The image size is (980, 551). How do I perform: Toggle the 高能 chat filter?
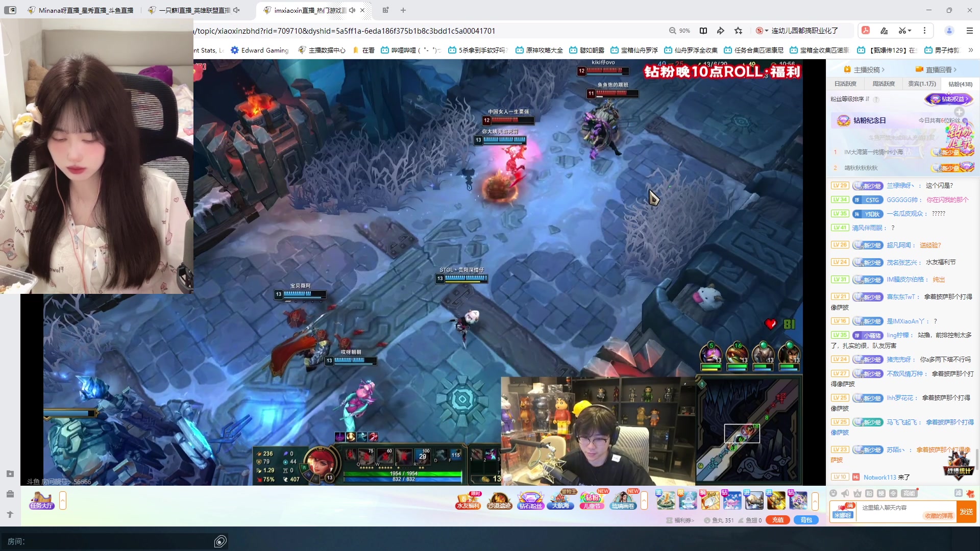point(909,493)
